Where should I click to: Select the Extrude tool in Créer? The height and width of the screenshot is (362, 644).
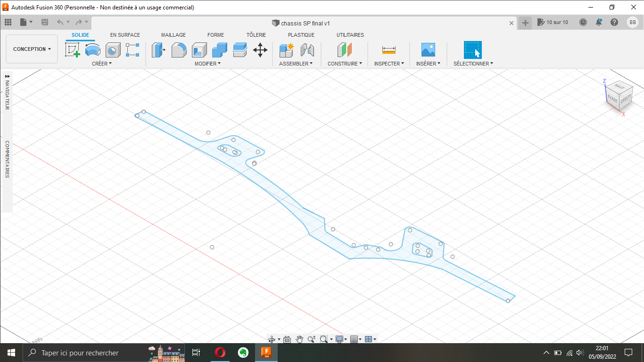coord(92,50)
